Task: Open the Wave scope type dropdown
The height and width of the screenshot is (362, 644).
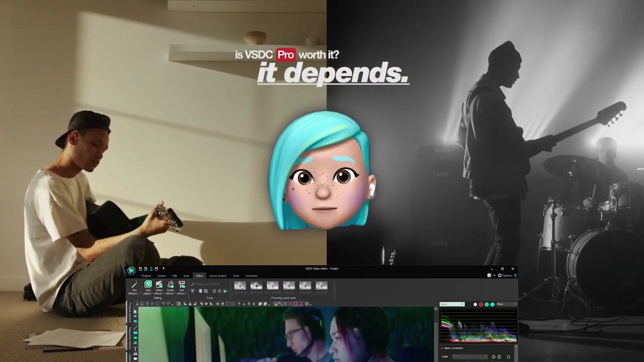Action: pos(507,304)
